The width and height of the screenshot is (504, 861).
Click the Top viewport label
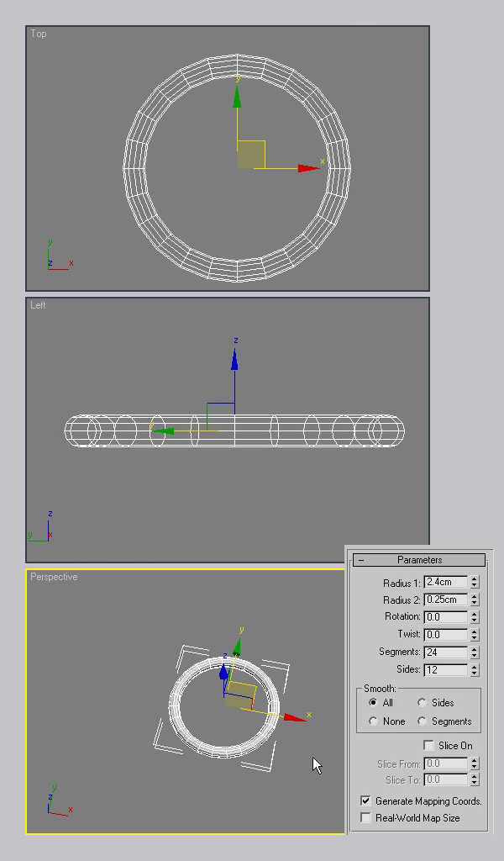(39, 34)
